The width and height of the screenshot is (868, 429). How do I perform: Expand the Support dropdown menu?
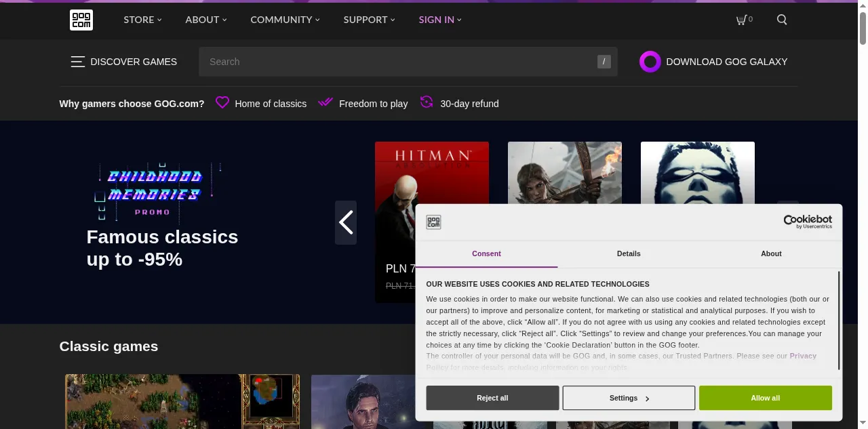[x=369, y=20]
